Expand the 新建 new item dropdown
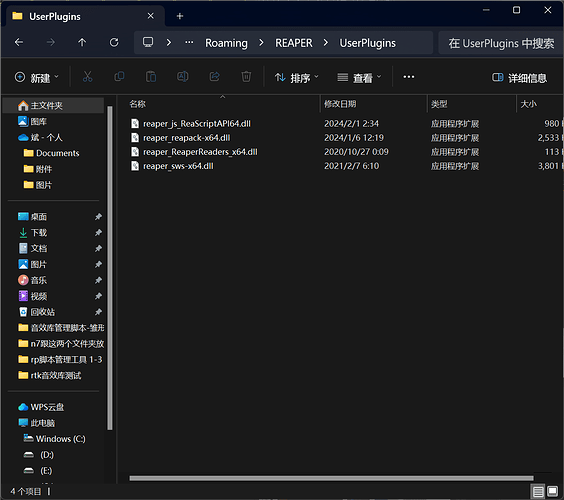 36,78
